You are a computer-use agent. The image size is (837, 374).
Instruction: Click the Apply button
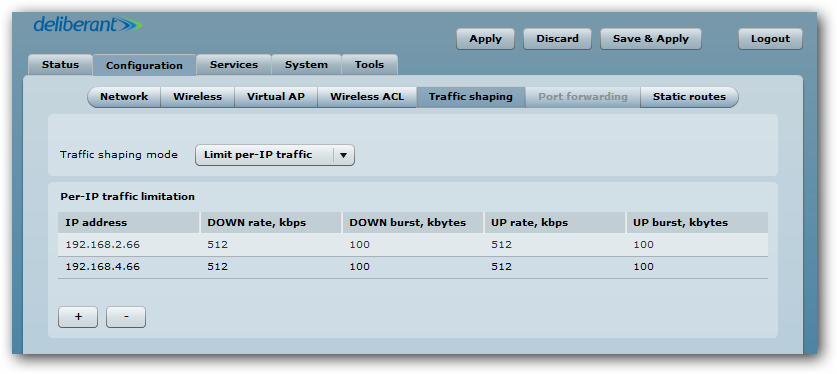pos(485,39)
